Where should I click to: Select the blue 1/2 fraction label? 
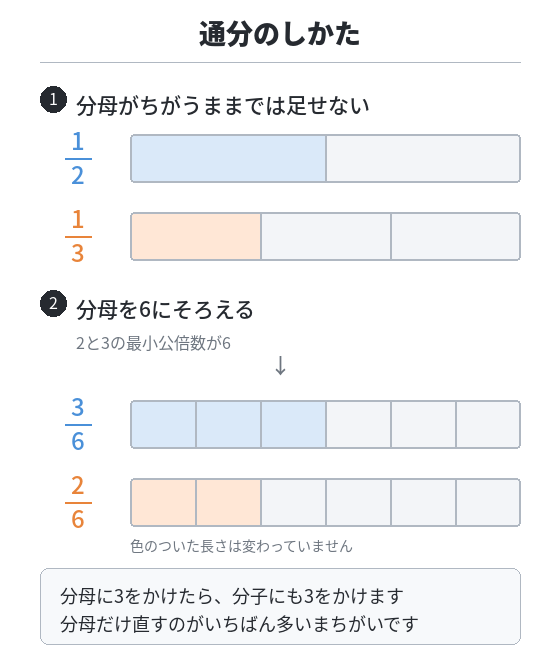(x=78, y=159)
